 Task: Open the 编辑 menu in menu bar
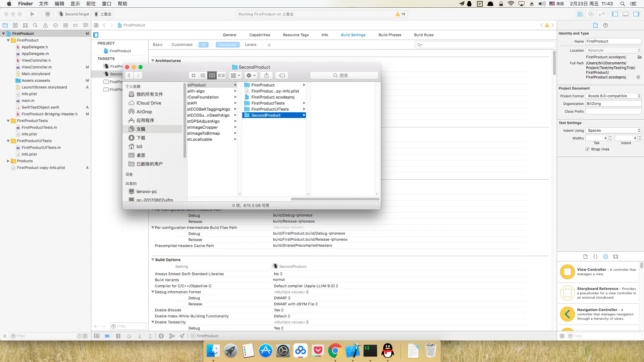59,4
